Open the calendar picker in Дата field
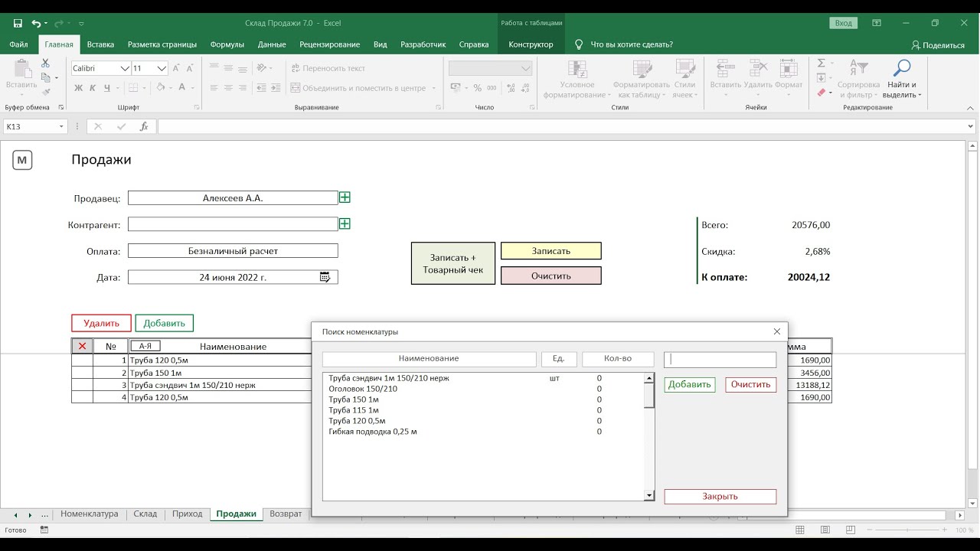This screenshot has width=980, height=551. (325, 277)
